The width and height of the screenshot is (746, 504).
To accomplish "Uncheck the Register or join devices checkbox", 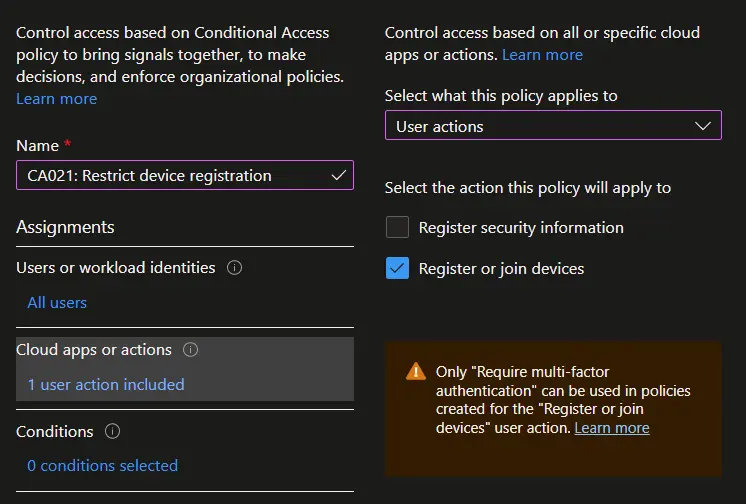I will (397, 268).
